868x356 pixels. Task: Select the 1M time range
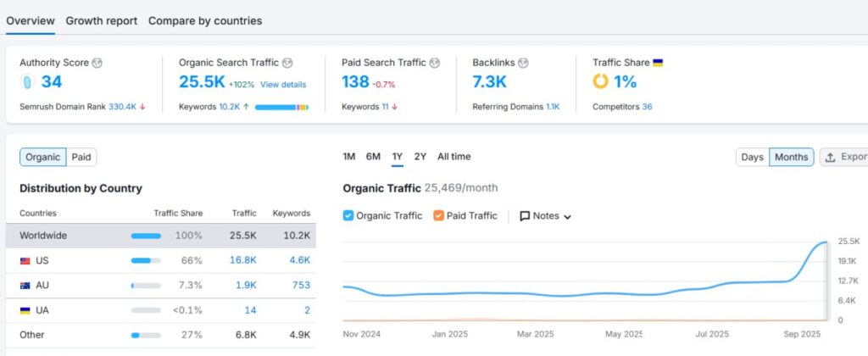click(x=348, y=157)
